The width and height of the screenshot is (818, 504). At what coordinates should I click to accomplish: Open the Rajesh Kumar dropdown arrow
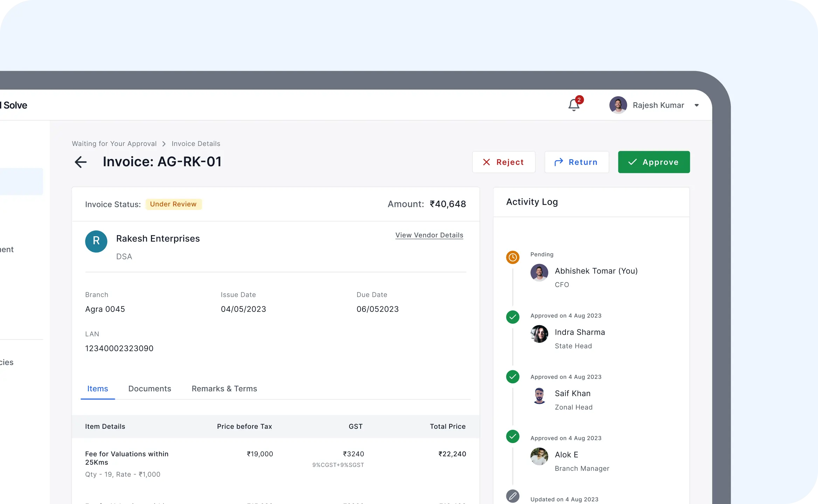696,105
